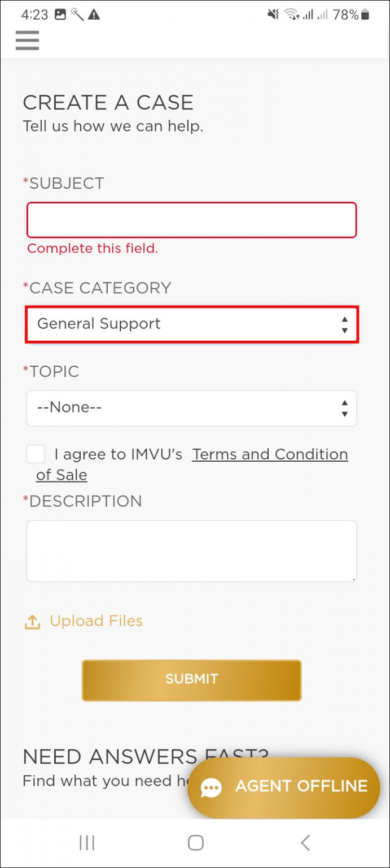Open the hamburger navigation menu
The height and width of the screenshot is (868, 390).
click(x=27, y=40)
